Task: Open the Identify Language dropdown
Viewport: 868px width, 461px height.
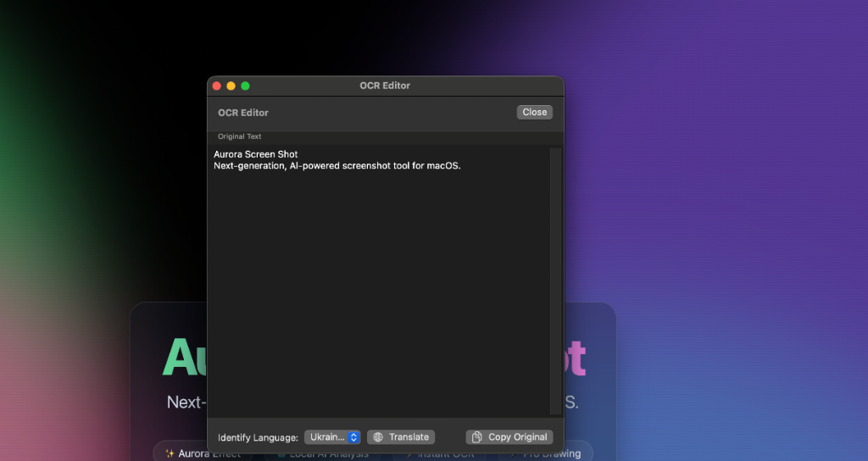Action: [331, 437]
